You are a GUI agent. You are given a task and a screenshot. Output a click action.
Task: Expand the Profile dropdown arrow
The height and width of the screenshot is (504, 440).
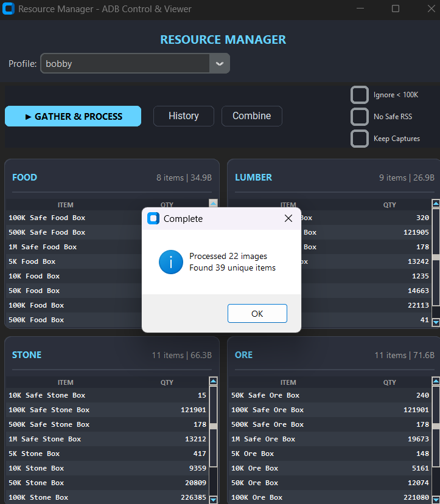(x=219, y=64)
